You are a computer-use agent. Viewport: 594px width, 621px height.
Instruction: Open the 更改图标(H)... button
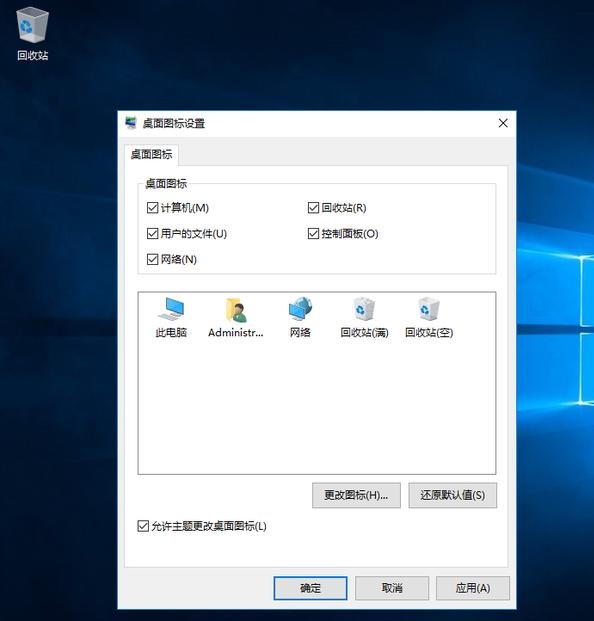(356, 495)
